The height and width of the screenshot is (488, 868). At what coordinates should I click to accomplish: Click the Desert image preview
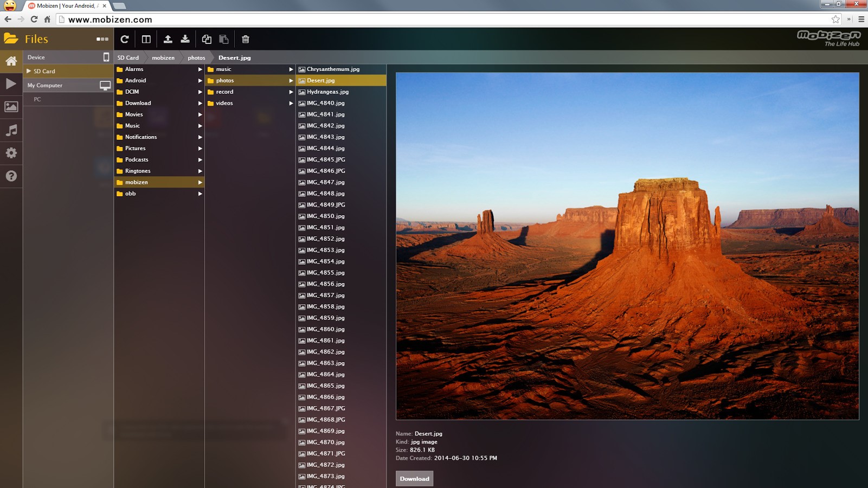tap(627, 246)
